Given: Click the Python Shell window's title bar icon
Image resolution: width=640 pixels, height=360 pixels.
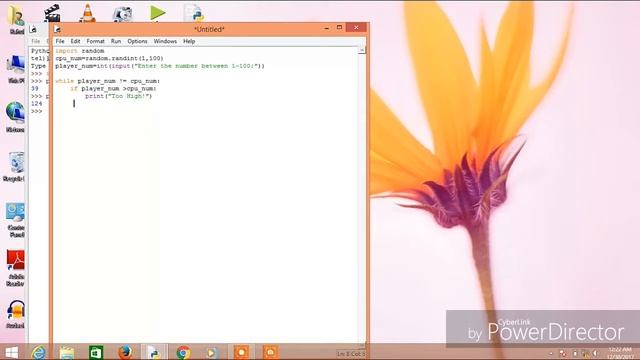Looking at the screenshot, I should click(x=33, y=29).
